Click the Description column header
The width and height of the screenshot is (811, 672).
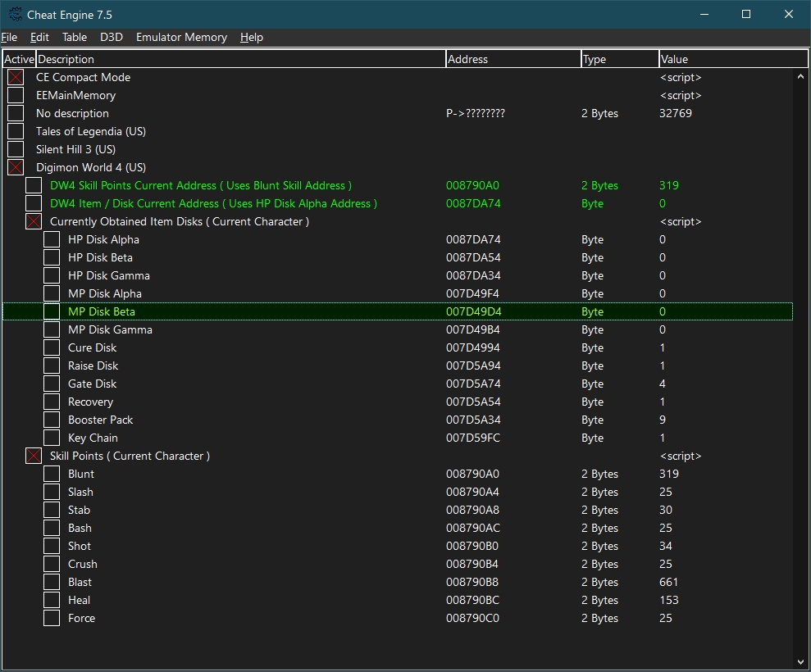pyautogui.click(x=240, y=59)
